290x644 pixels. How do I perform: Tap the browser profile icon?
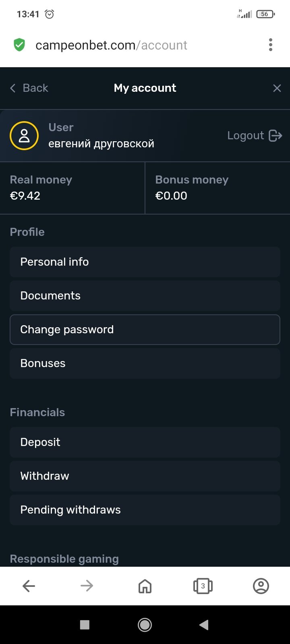pyautogui.click(x=261, y=586)
